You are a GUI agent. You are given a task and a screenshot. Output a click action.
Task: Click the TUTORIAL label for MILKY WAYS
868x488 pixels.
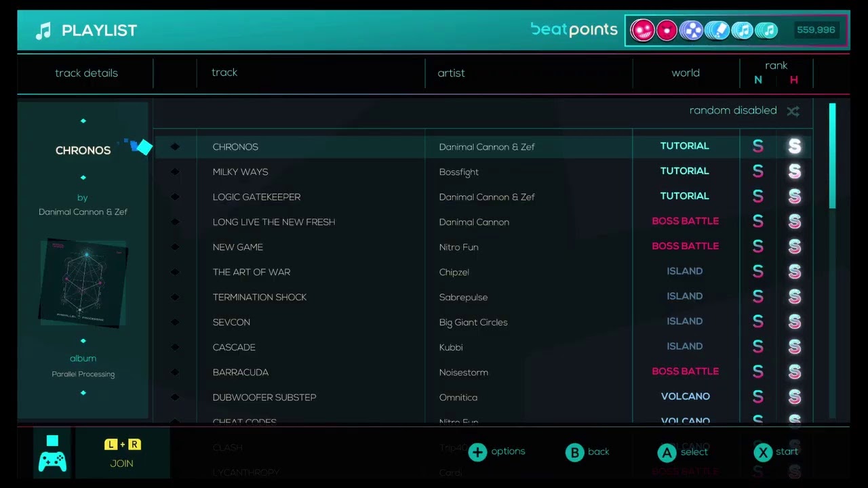[685, 171]
